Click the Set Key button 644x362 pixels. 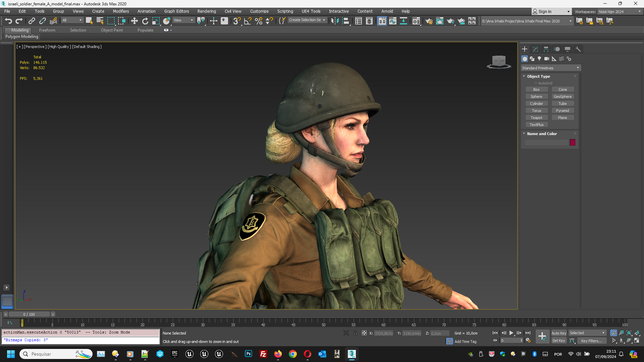coord(559,341)
